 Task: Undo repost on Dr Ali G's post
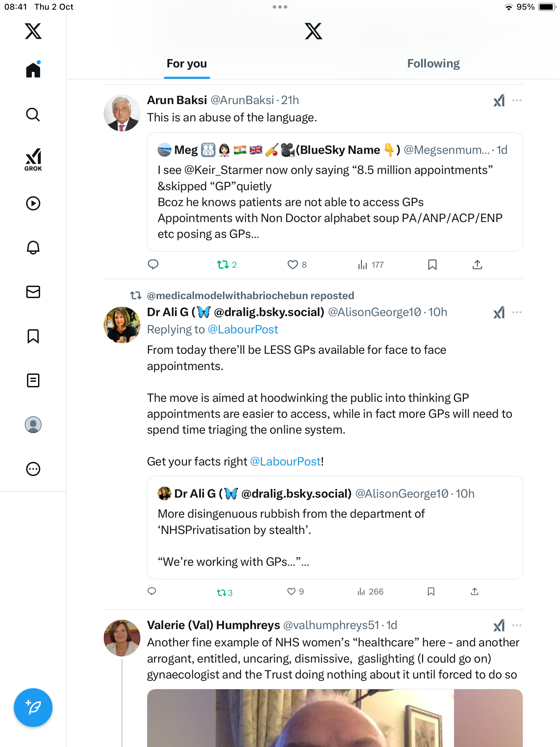(222, 592)
